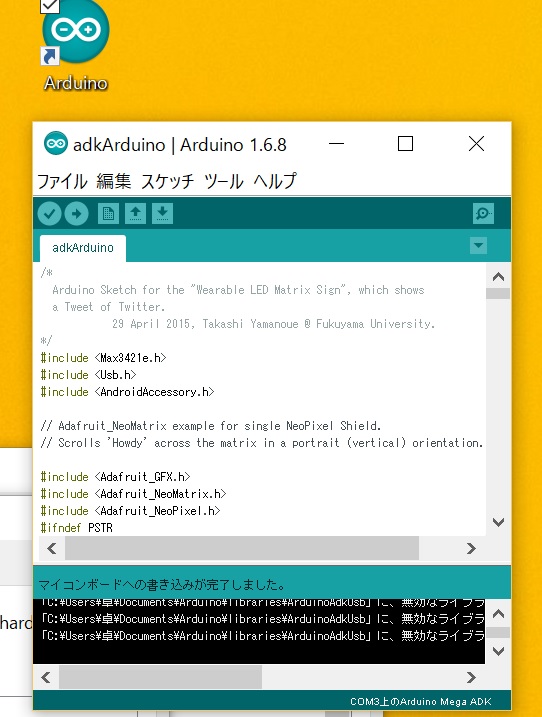The width and height of the screenshot is (542, 717).
Task: Click the Arduino logo in title bar
Action: coord(56,143)
